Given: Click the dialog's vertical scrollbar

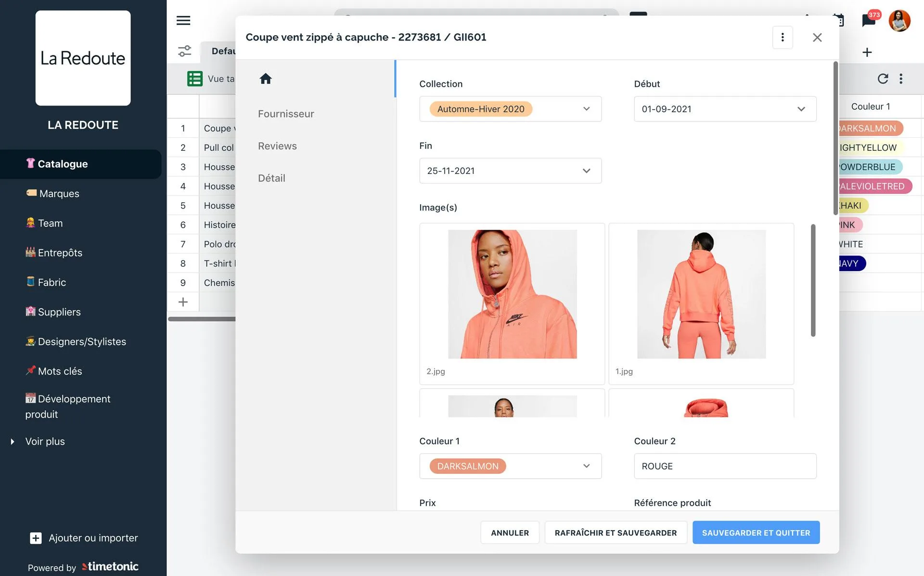Looking at the screenshot, I should [x=836, y=138].
